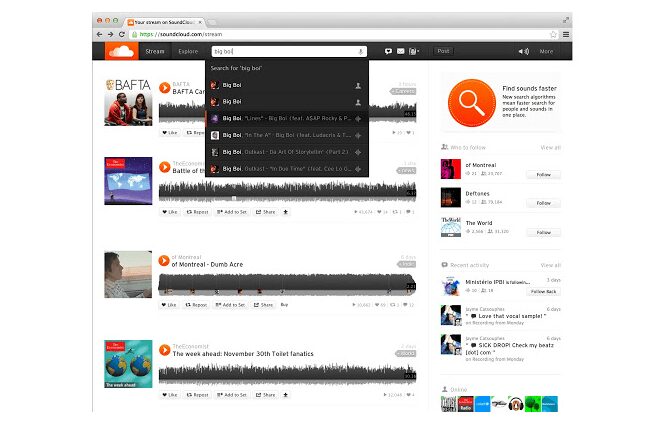This screenshot has width=670, height=432.
Task: Add Dumb Acre to a set
Action: (x=230, y=305)
